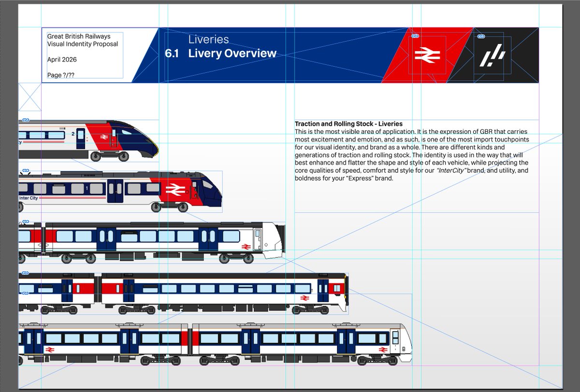Screen dimensions: 580x392
Task: Select empty placeholder frame with X
Action: tap(29, 97)
